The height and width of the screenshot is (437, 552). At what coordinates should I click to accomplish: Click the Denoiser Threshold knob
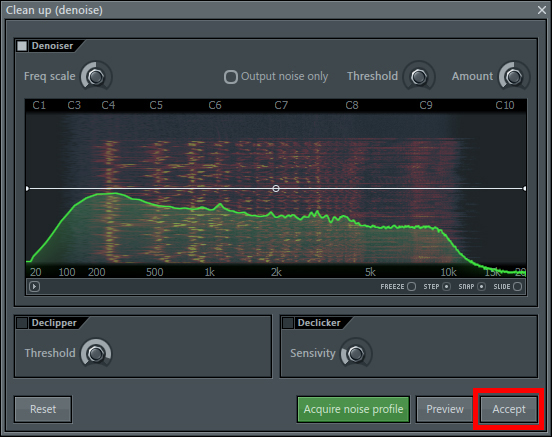click(419, 76)
